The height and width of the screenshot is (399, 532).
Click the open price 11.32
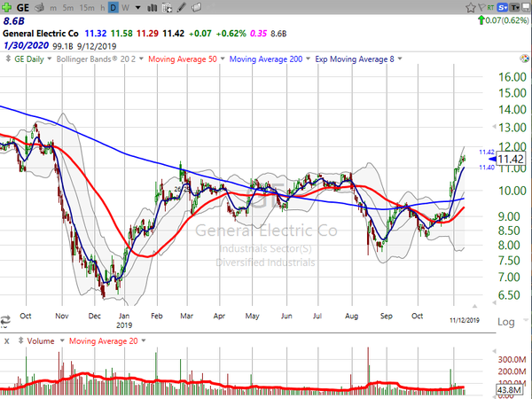click(96, 34)
